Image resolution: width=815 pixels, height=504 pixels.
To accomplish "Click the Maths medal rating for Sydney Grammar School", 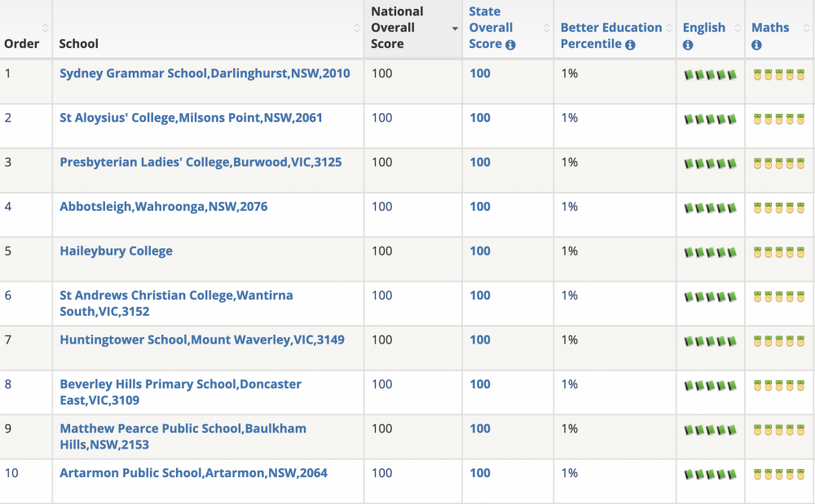I will tap(778, 75).
